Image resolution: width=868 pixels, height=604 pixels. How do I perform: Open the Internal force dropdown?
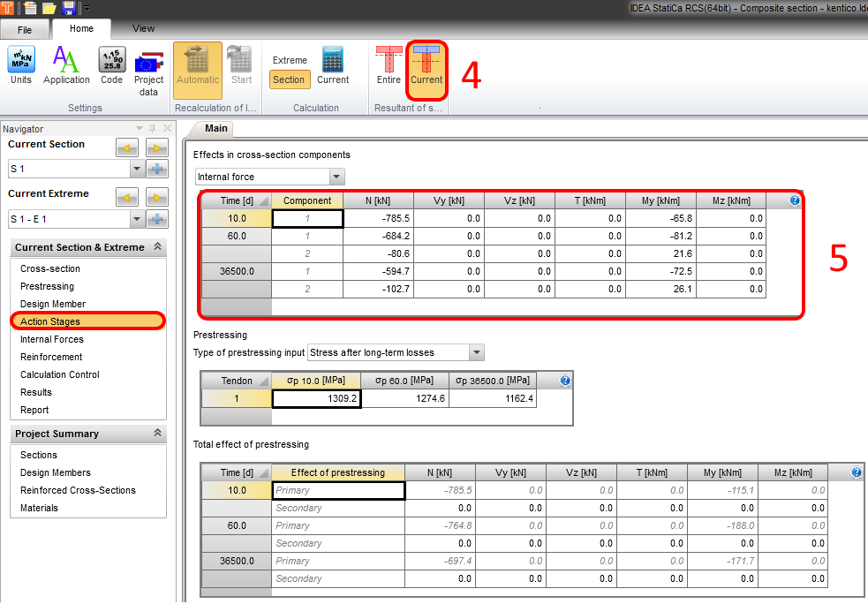point(336,177)
